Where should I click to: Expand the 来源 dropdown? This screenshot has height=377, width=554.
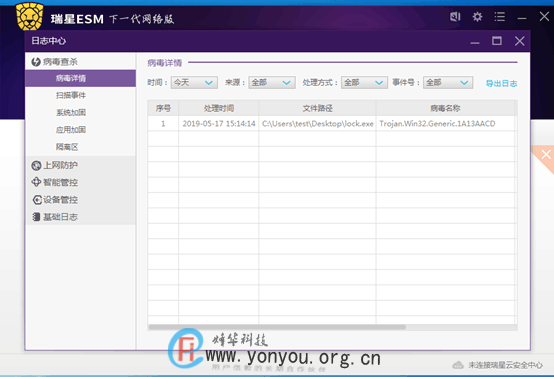272,83
